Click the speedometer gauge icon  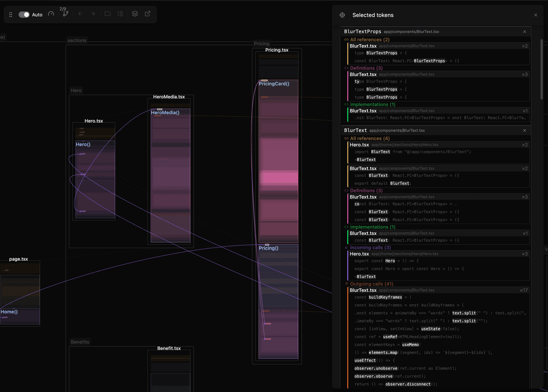click(x=51, y=14)
